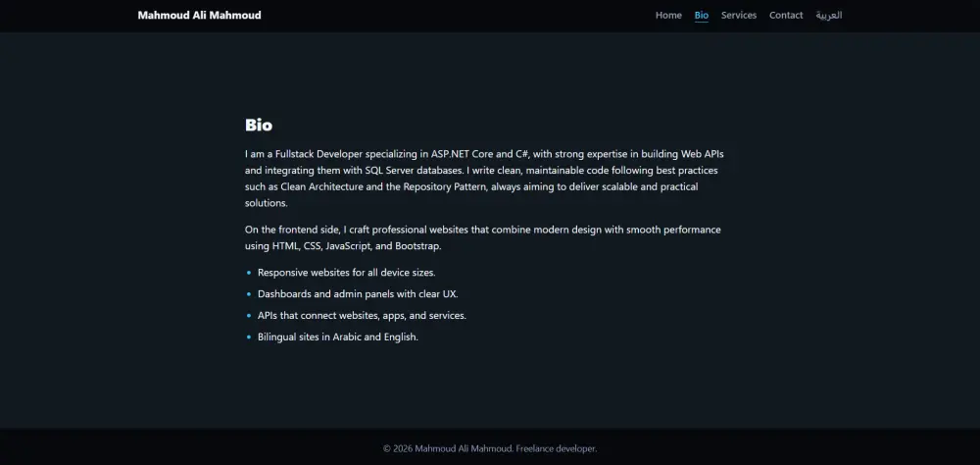
Task: Click bullet dot beside APIs item
Action: [249, 316]
